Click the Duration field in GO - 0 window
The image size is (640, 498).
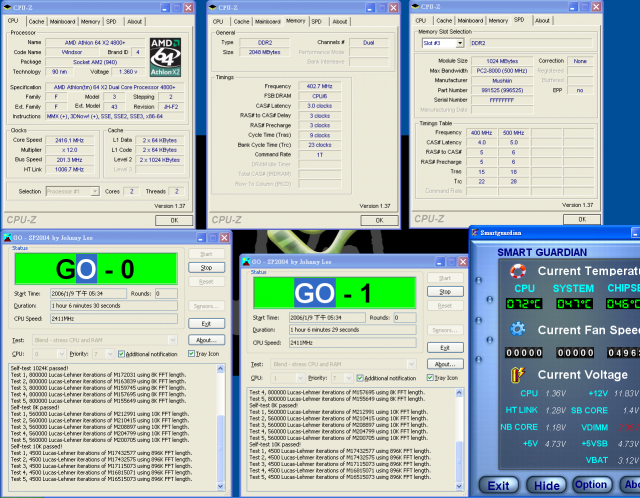pos(113,306)
